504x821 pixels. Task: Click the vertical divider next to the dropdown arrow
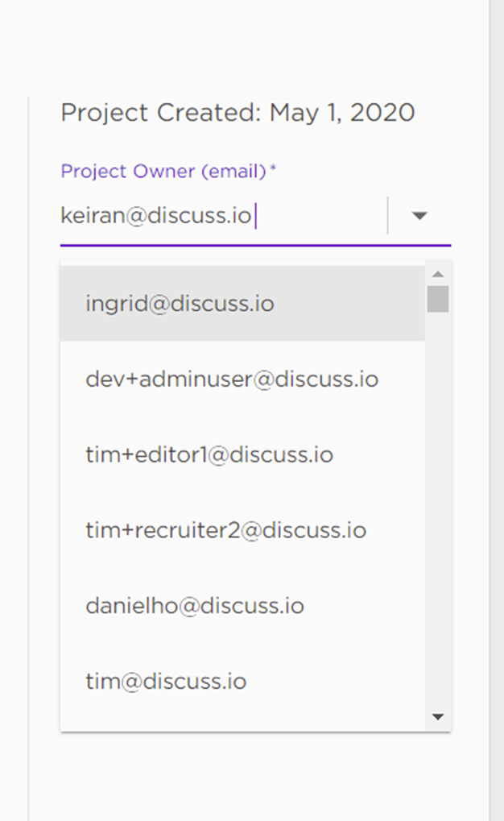click(x=388, y=215)
